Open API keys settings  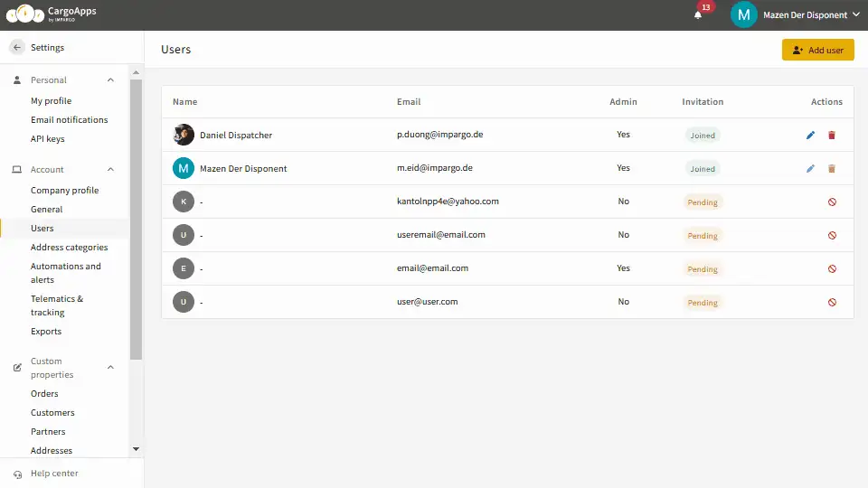pos(48,139)
